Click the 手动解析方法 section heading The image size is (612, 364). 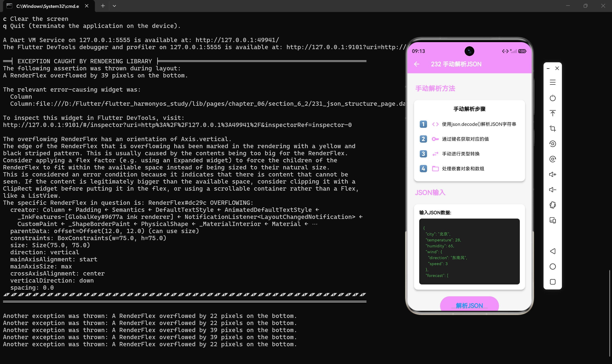[x=435, y=89]
